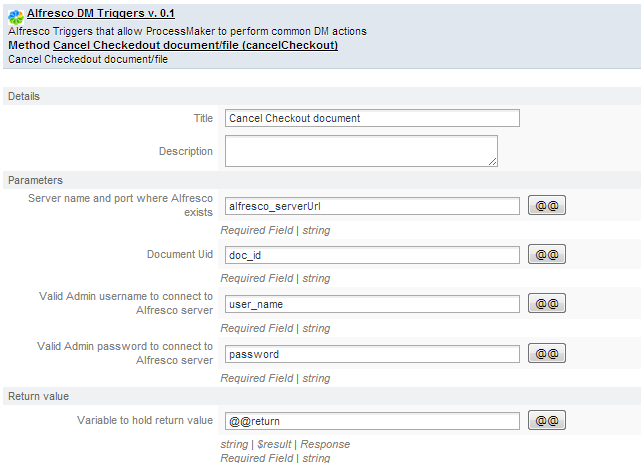Select the alfresco_serverUrl input field
The image size is (641, 463).
click(372, 206)
